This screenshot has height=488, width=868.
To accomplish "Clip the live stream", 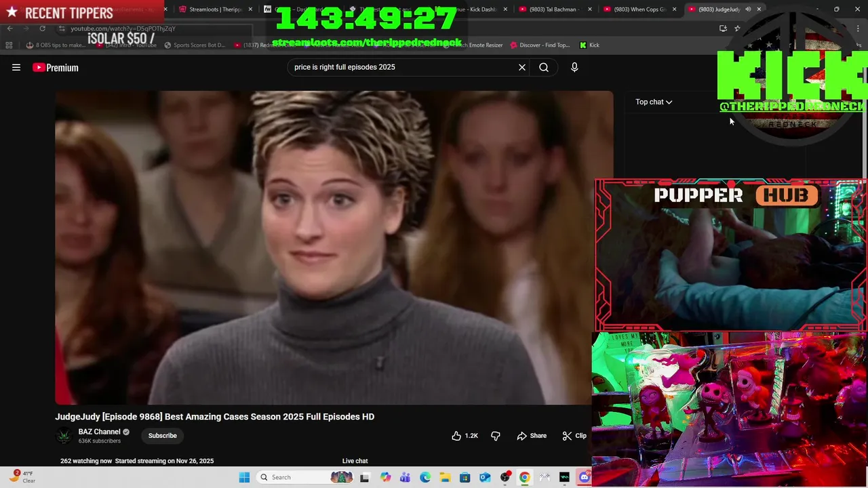I will (574, 436).
